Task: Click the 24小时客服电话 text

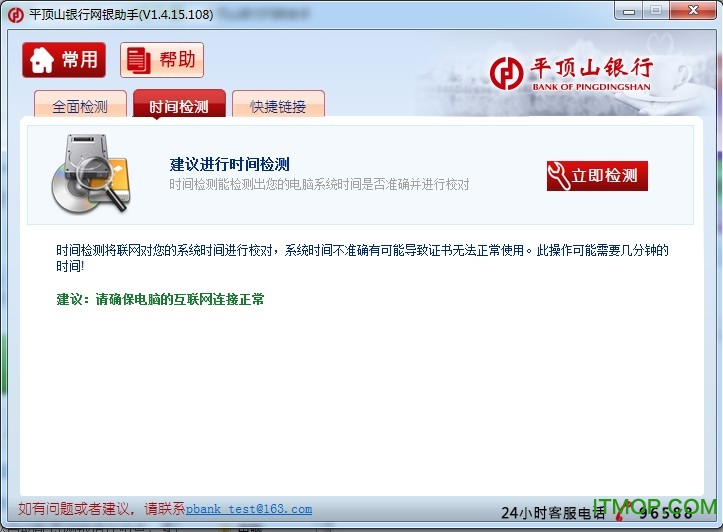Action: 553,512
